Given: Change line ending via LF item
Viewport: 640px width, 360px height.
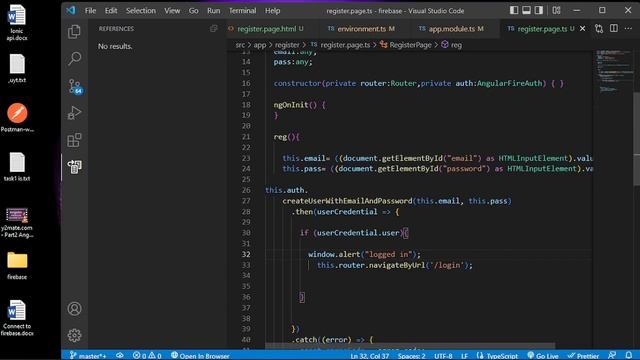Looking at the screenshot, I should [x=464, y=356].
